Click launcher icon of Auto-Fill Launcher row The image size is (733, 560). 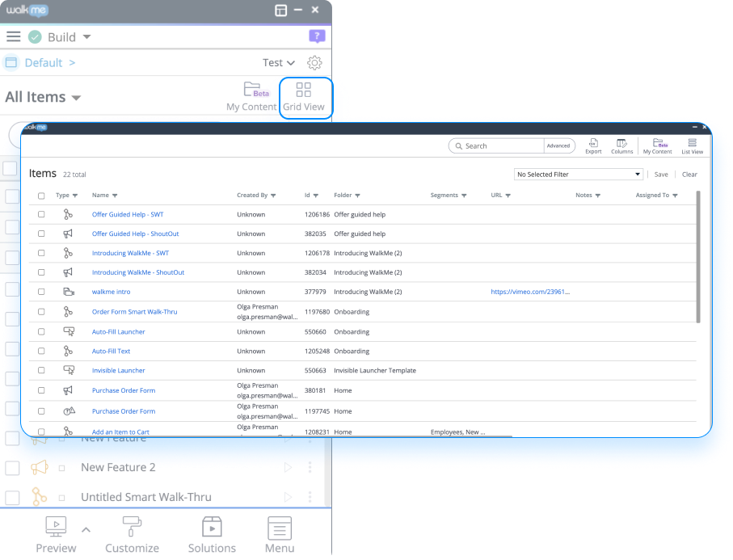click(69, 331)
